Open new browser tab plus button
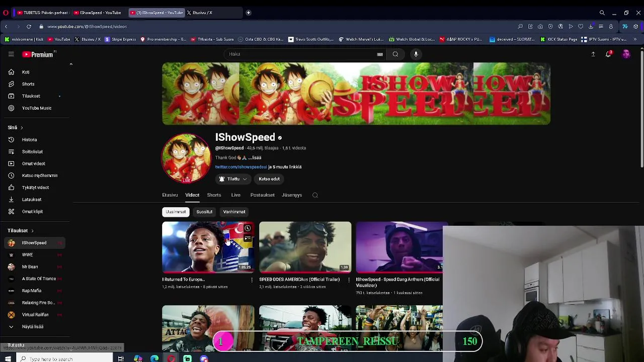 click(x=249, y=13)
